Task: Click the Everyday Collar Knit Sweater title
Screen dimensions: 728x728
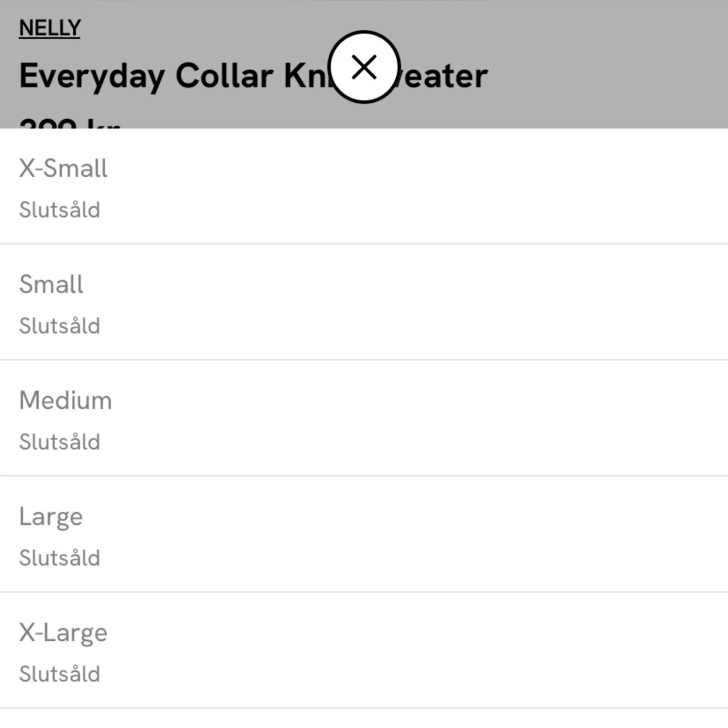Action: tap(254, 76)
